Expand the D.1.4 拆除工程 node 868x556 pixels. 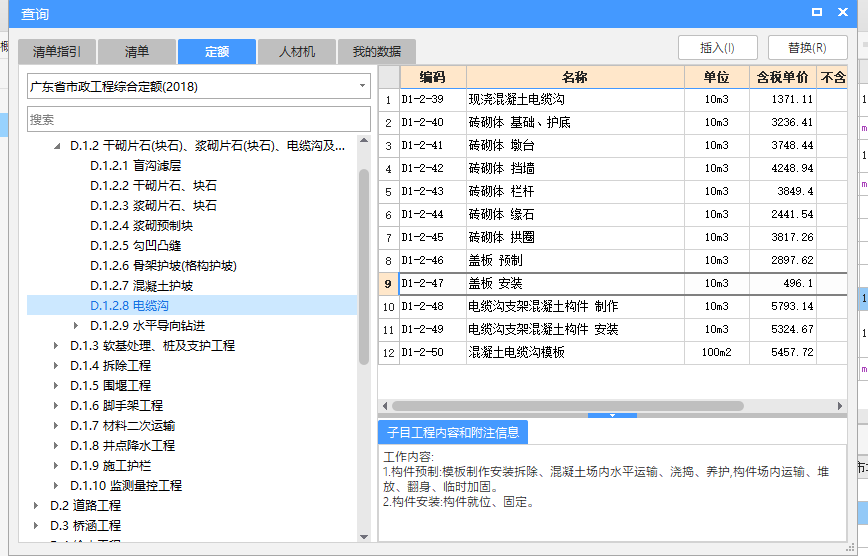pos(56,365)
